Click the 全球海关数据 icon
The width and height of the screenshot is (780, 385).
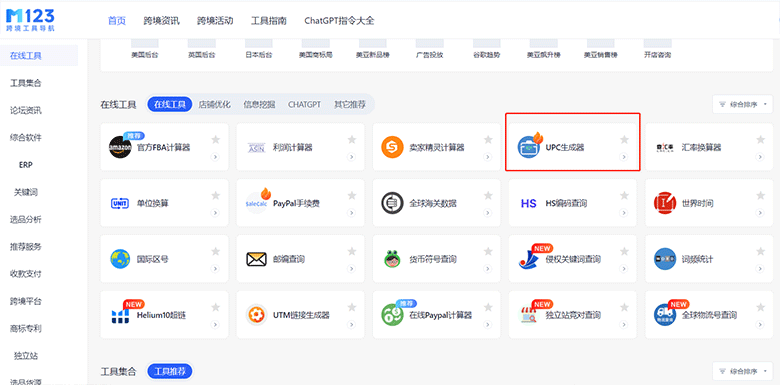point(392,203)
